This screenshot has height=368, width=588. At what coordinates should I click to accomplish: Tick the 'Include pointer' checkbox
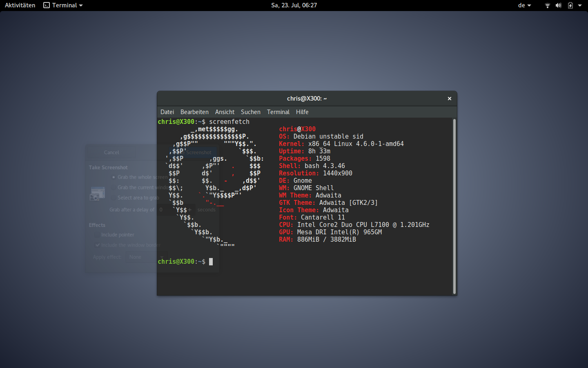(97, 235)
